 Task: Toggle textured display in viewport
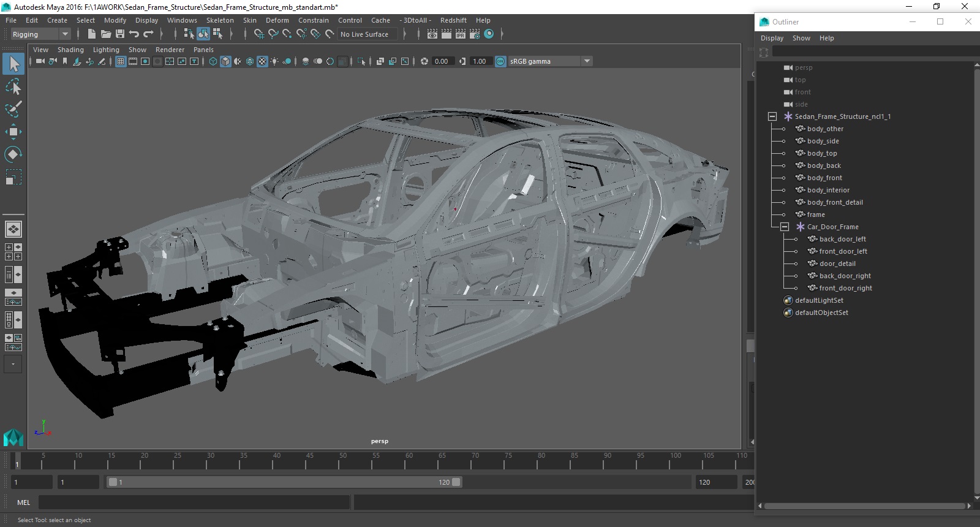coord(262,61)
